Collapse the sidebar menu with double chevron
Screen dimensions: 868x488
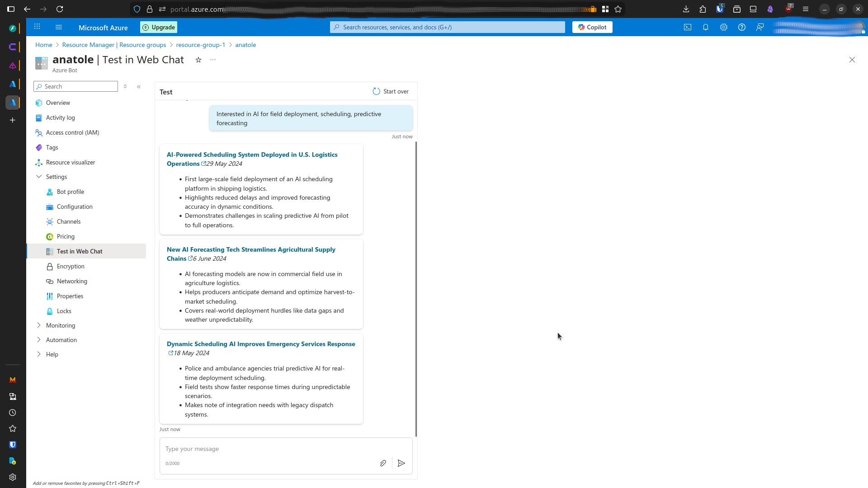pos(139,86)
